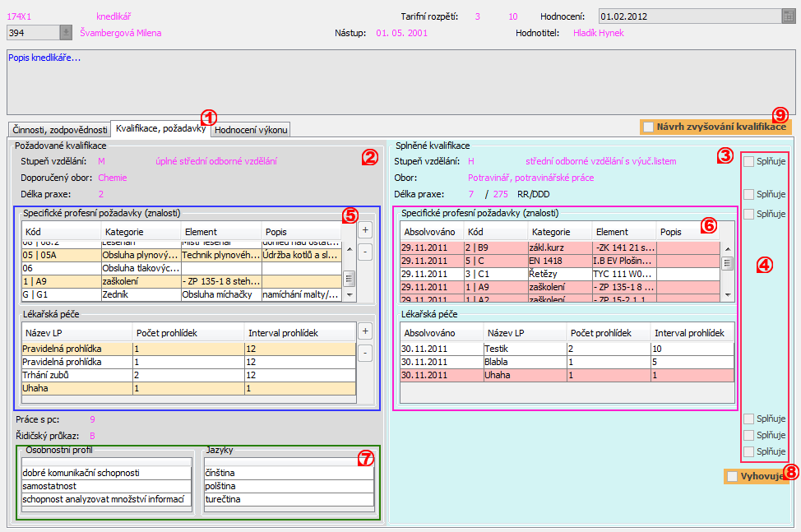Click the Absolvováno column header in Lékařská péče

(431, 333)
